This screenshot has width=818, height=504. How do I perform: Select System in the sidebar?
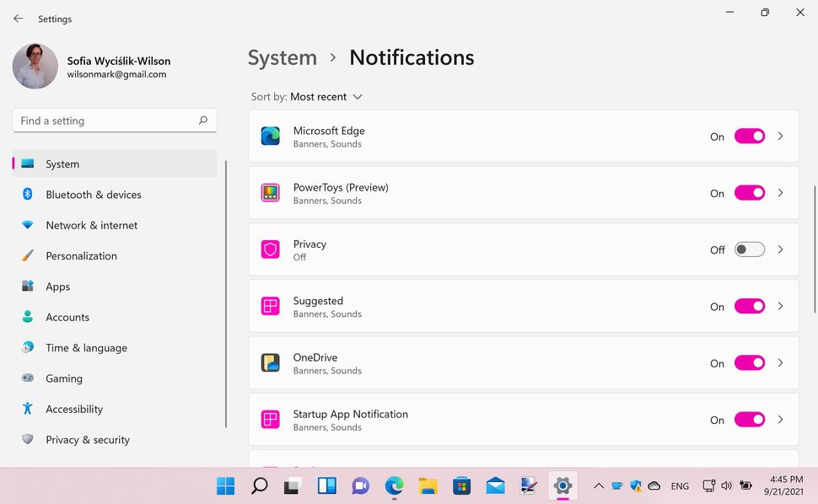click(x=62, y=164)
